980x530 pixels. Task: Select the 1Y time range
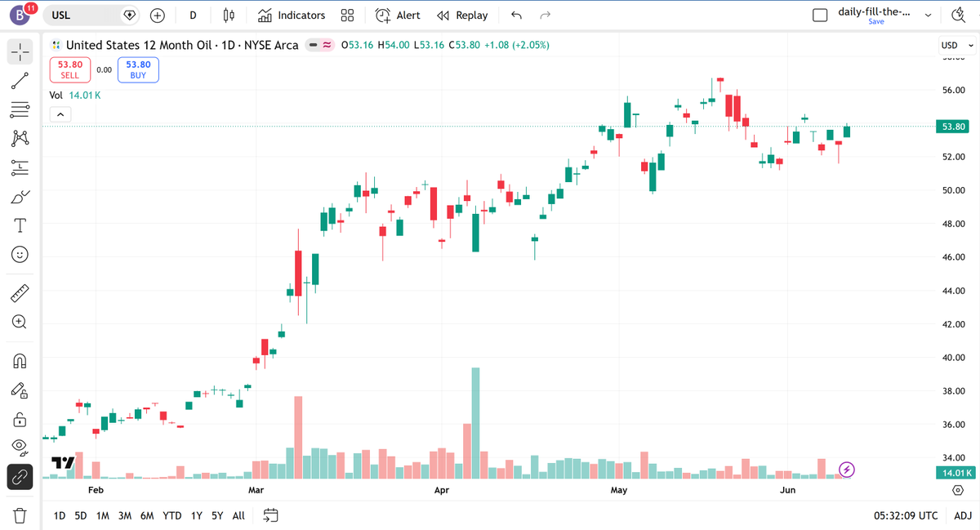pos(197,515)
